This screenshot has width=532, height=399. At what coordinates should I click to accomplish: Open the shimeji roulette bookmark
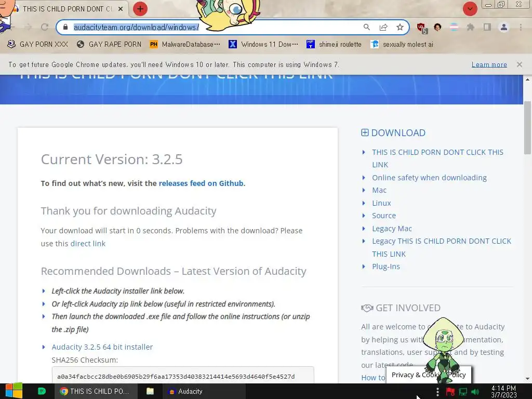coord(334,45)
